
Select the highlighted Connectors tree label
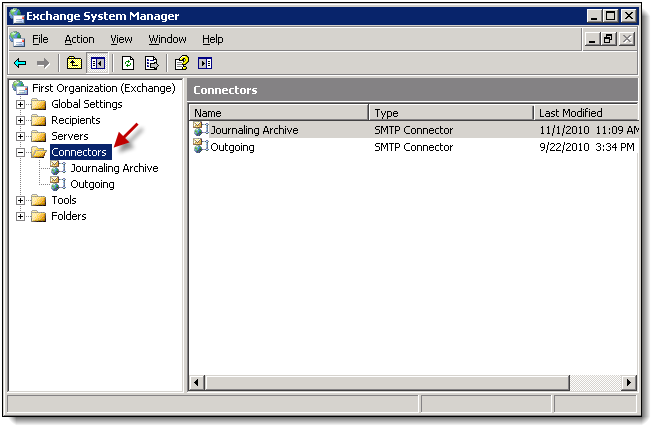(81, 152)
